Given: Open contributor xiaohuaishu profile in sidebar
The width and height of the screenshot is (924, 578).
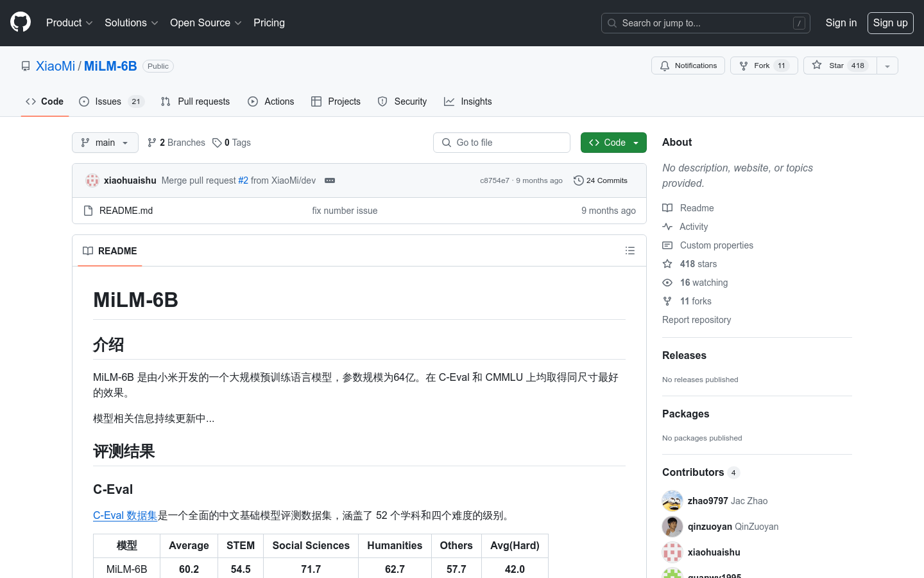Looking at the screenshot, I should pyautogui.click(x=714, y=552).
